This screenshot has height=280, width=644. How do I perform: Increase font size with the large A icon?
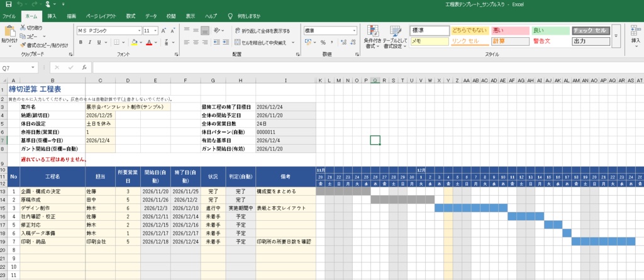[x=164, y=30]
